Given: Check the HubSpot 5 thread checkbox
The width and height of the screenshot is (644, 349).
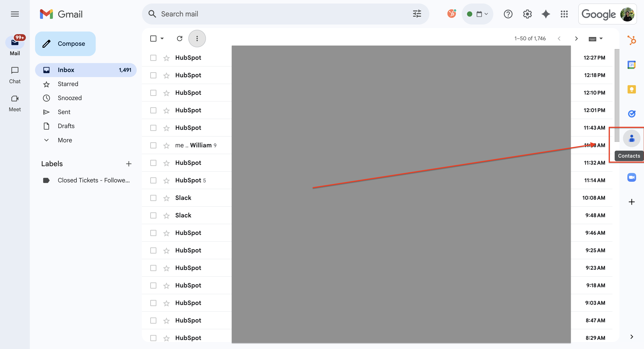Looking at the screenshot, I should [x=153, y=180].
